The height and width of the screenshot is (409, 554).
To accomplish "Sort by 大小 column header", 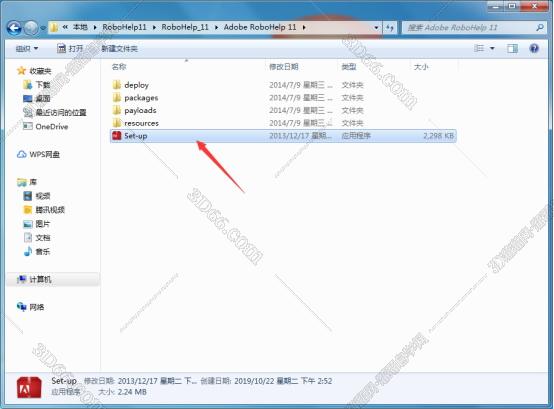I will click(421, 66).
